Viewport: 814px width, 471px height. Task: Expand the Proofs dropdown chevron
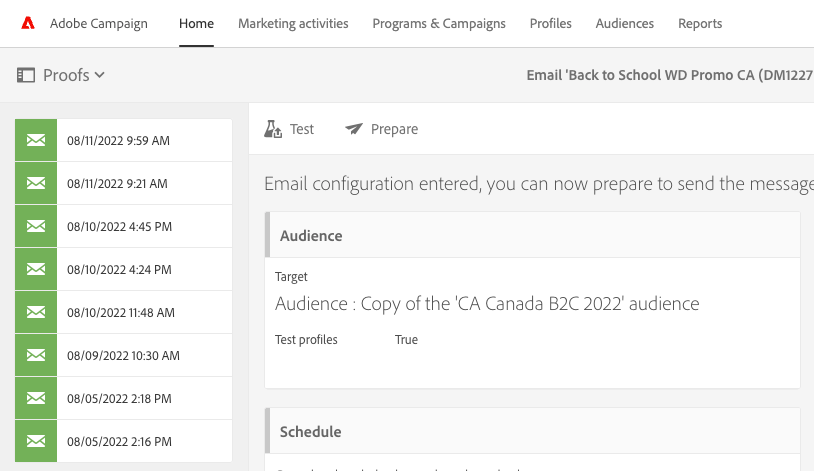coord(100,75)
